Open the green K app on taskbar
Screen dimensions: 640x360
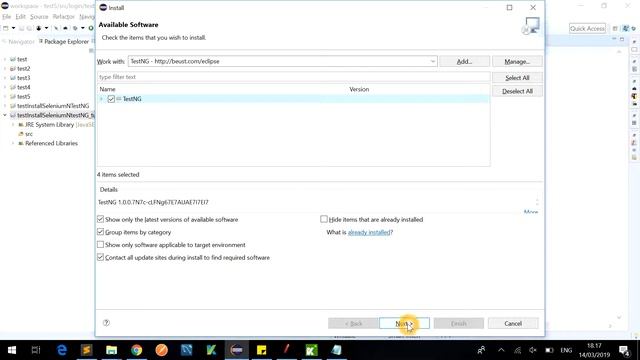(311, 350)
